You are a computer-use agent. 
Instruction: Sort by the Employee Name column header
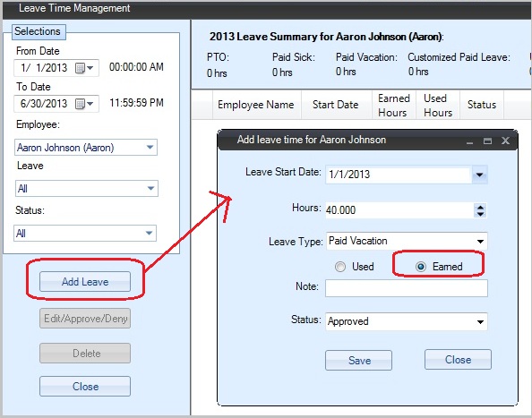tap(256, 105)
